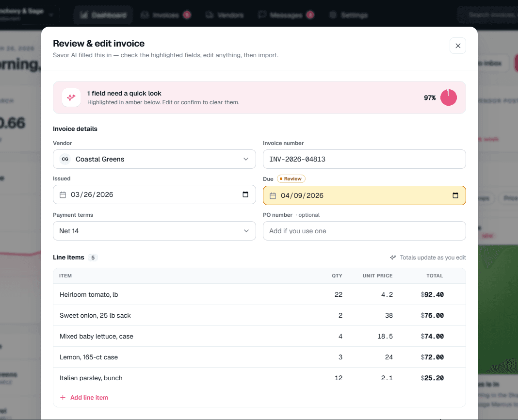Click the QTY column header
The width and height of the screenshot is (518, 420).
337,275
